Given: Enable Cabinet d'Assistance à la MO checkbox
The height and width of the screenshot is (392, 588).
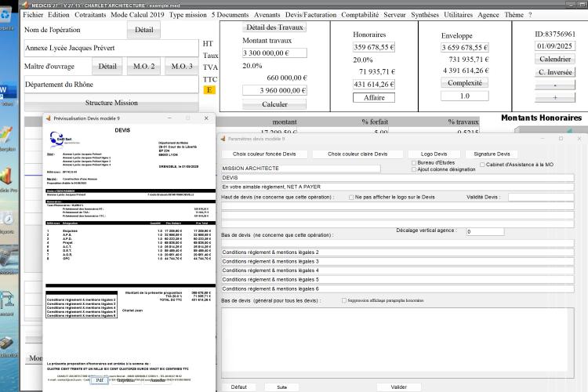Looking at the screenshot, I should pos(482,165).
